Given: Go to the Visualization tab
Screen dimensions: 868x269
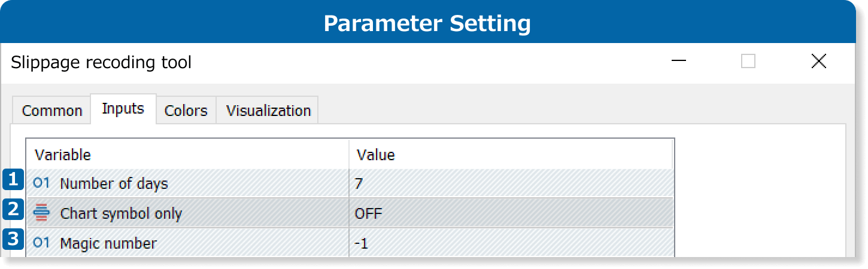Looking at the screenshot, I should [x=268, y=111].
